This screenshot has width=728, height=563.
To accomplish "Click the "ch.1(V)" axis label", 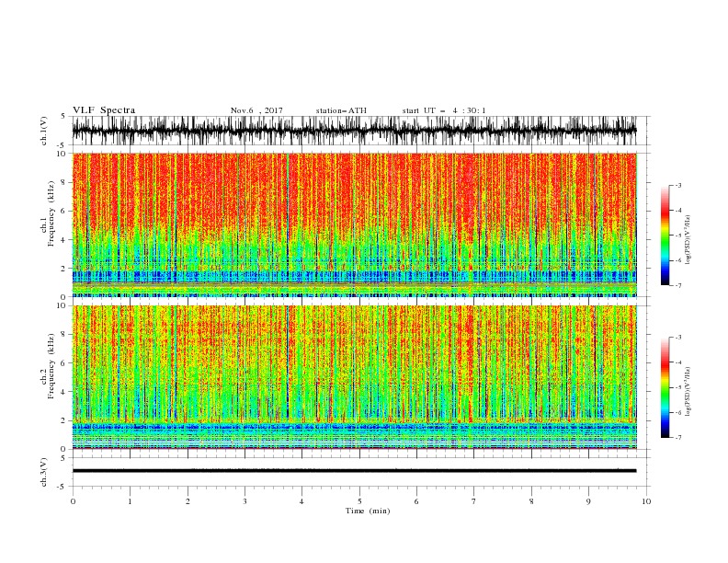I will pos(44,131).
